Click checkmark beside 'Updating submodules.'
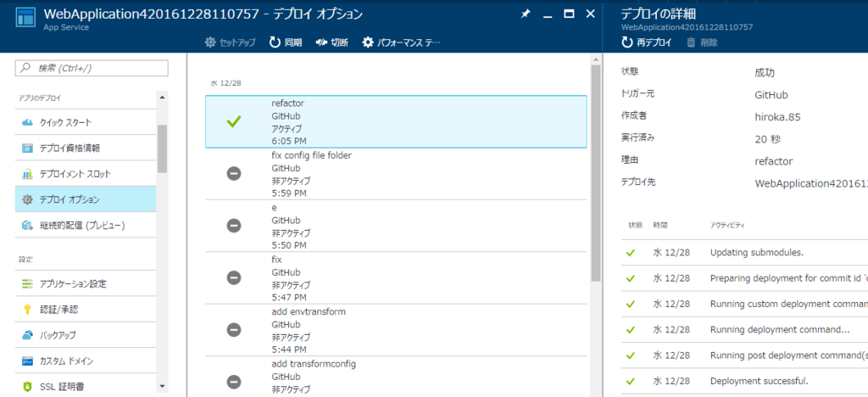868x397 pixels. [x=630, y=253]
